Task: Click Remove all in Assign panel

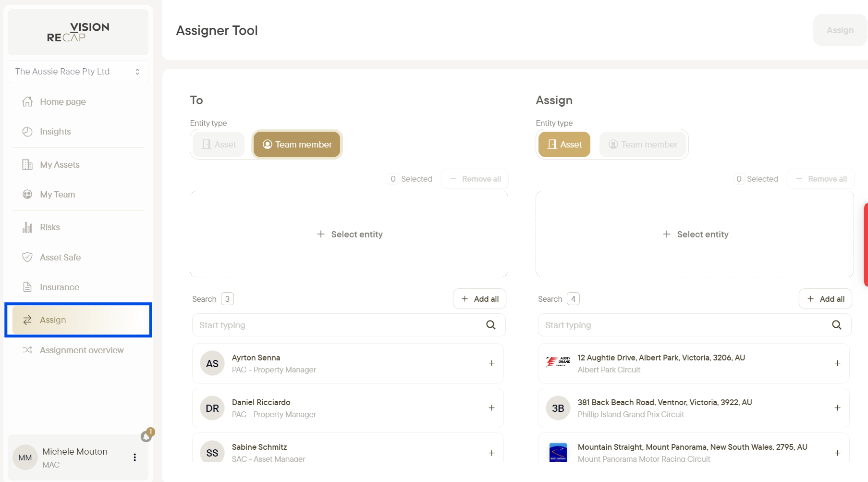Action: click(820, 179)
